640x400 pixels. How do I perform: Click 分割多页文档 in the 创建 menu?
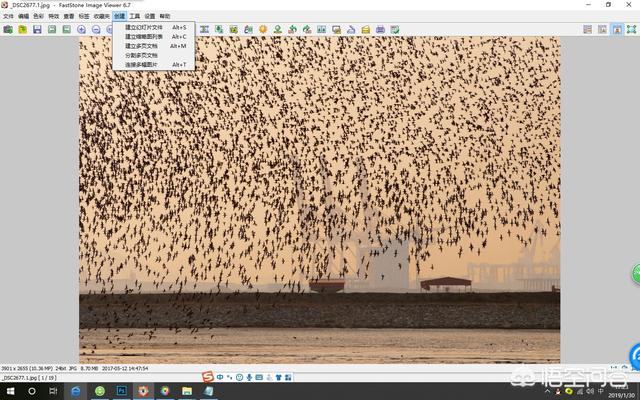[x=141, y=55]
